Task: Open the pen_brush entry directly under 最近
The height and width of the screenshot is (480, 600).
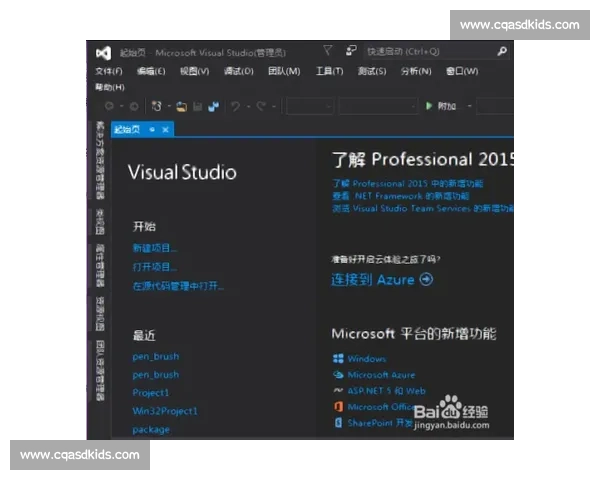Action: click(x=155, y=357)
